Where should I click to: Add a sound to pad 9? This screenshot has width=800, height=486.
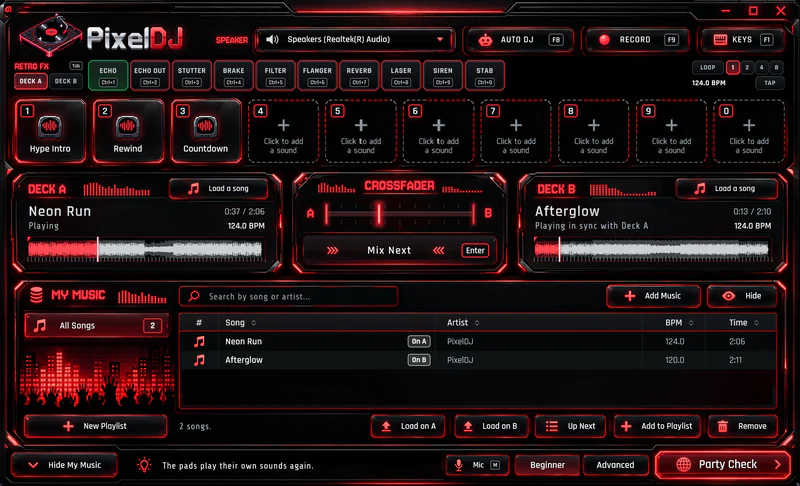pyautogui.click(x=671, y=131)
